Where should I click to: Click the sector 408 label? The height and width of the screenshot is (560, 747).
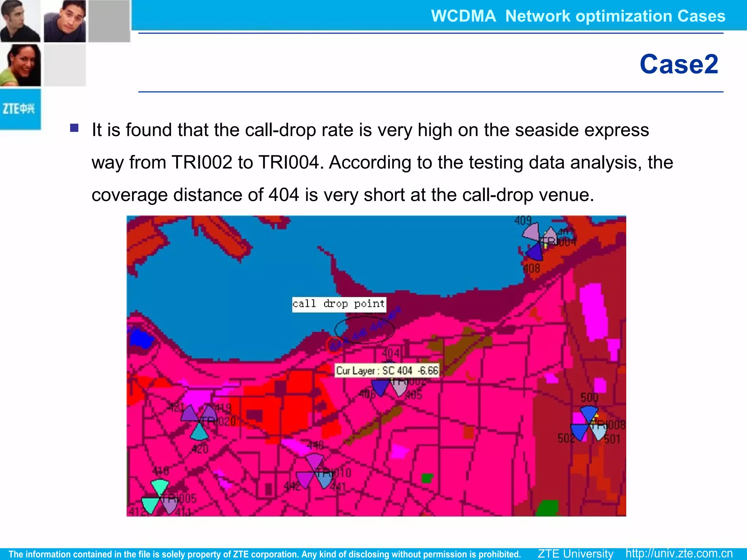point(532,268)
